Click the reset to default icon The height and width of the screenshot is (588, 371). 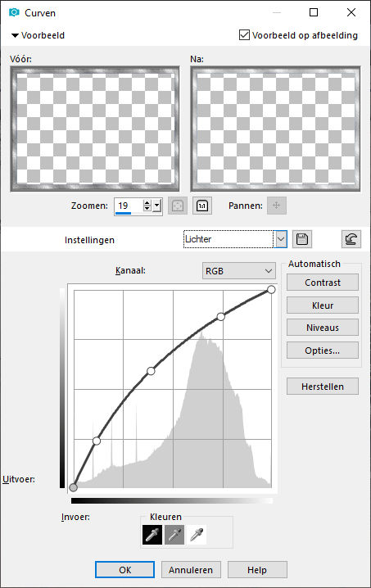(351, 239)
